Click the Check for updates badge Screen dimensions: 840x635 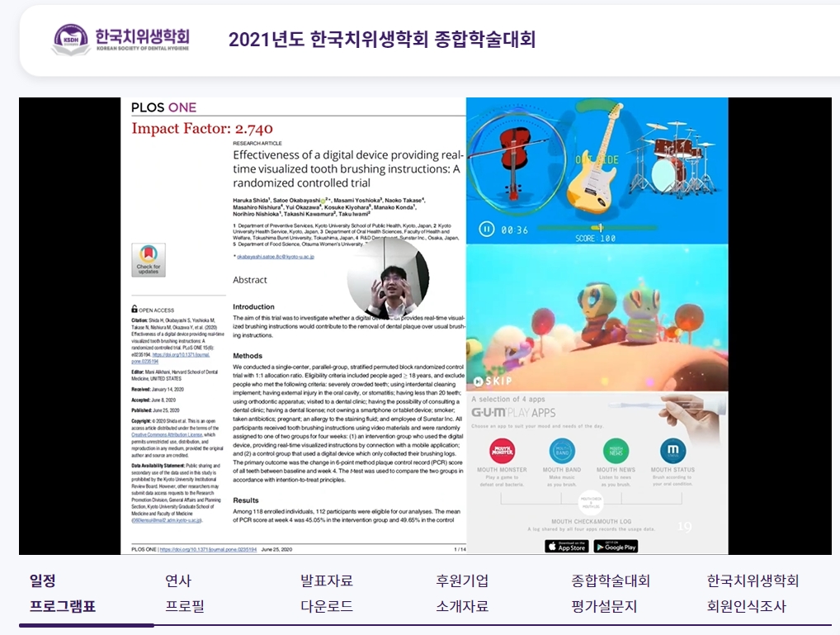(149, 259)
